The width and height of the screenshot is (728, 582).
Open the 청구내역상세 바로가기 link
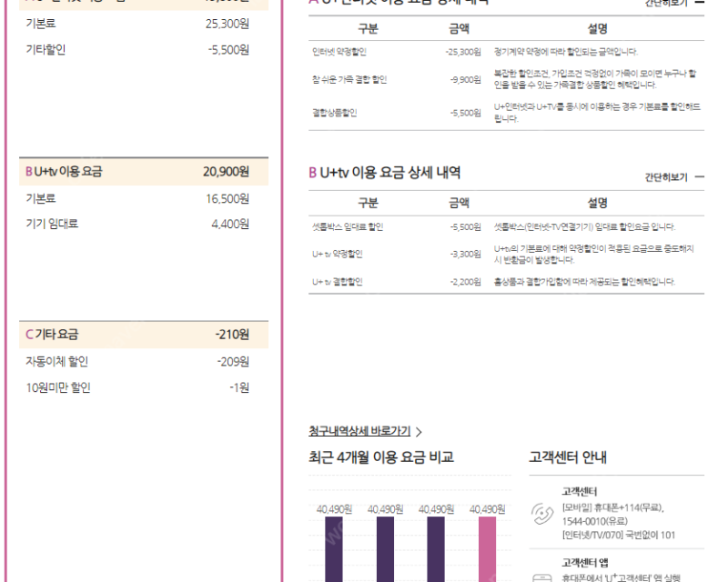click(359, 431)
